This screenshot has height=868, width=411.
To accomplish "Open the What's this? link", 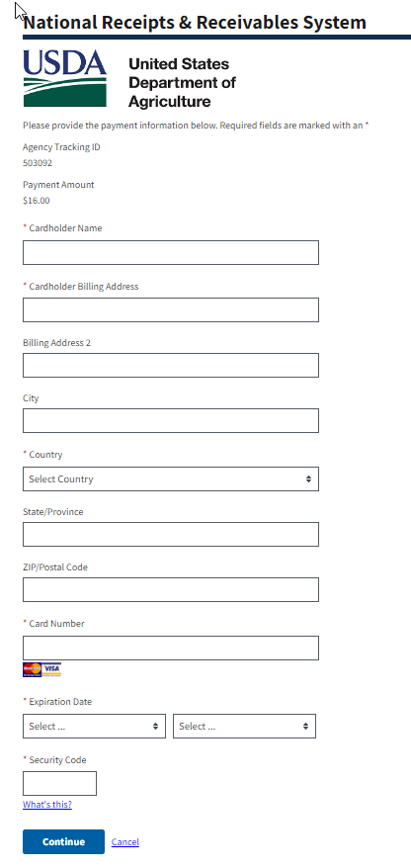I will [47, 805].
